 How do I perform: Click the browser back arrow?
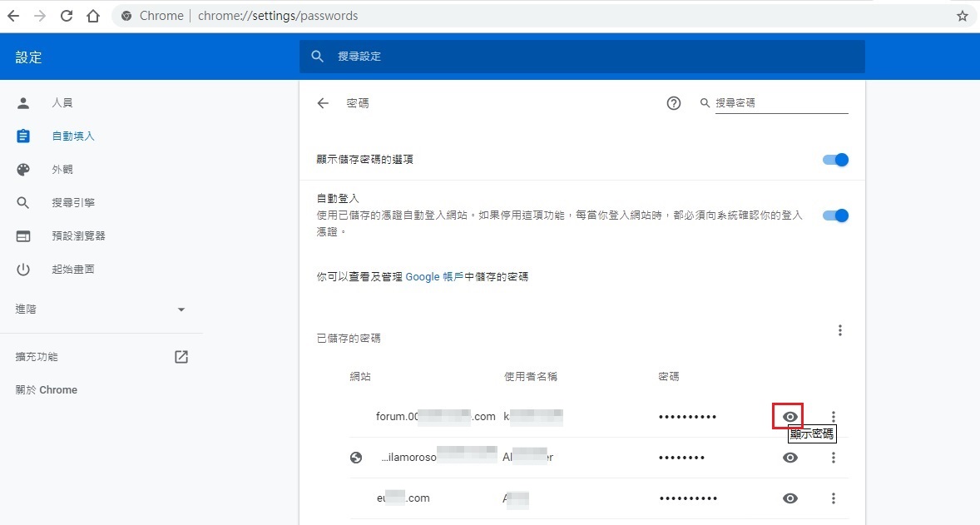pos(13,16)
